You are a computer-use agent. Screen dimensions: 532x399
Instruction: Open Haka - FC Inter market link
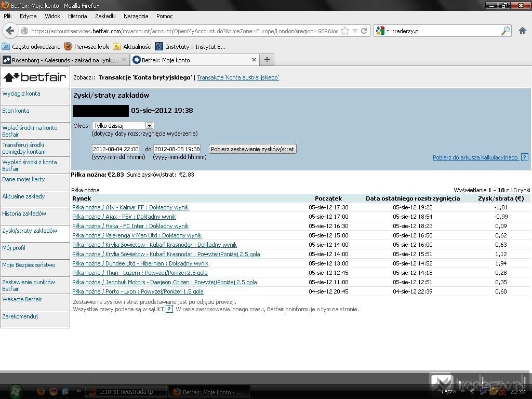pos(130,226)
